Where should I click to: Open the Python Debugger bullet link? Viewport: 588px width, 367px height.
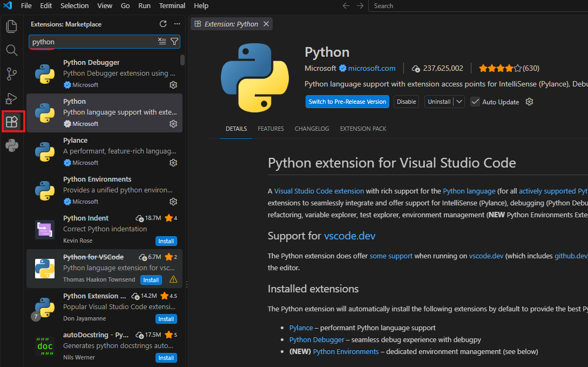click(316, 339)
